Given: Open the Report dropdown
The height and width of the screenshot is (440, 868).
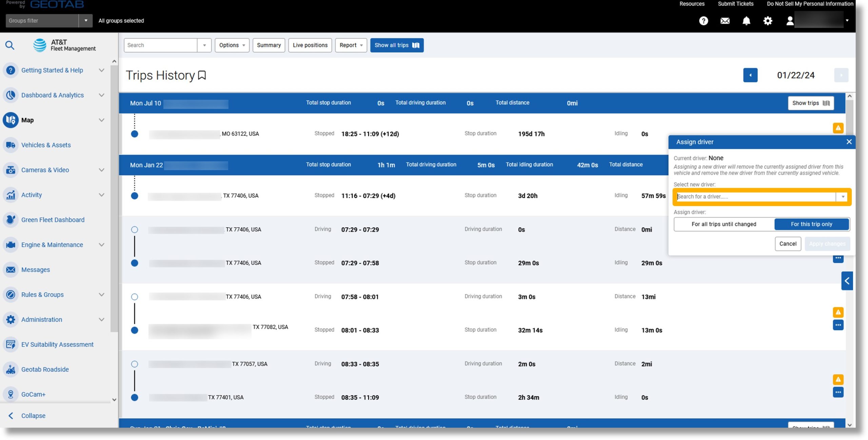Looking at the screenshot, I should click(x=351, y=45).
